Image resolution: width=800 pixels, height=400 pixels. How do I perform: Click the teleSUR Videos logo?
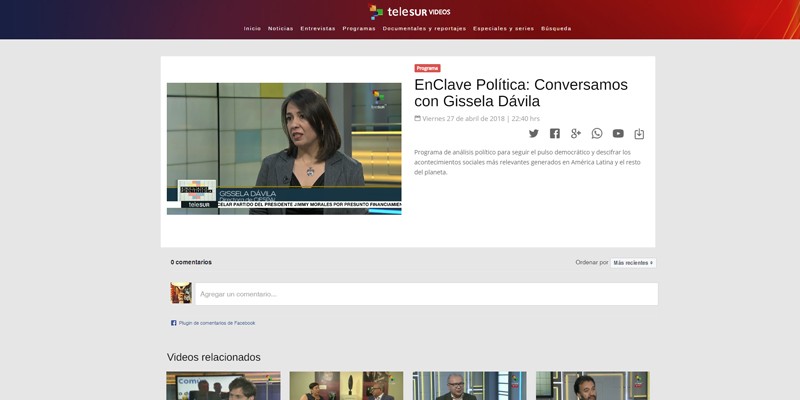410,12
